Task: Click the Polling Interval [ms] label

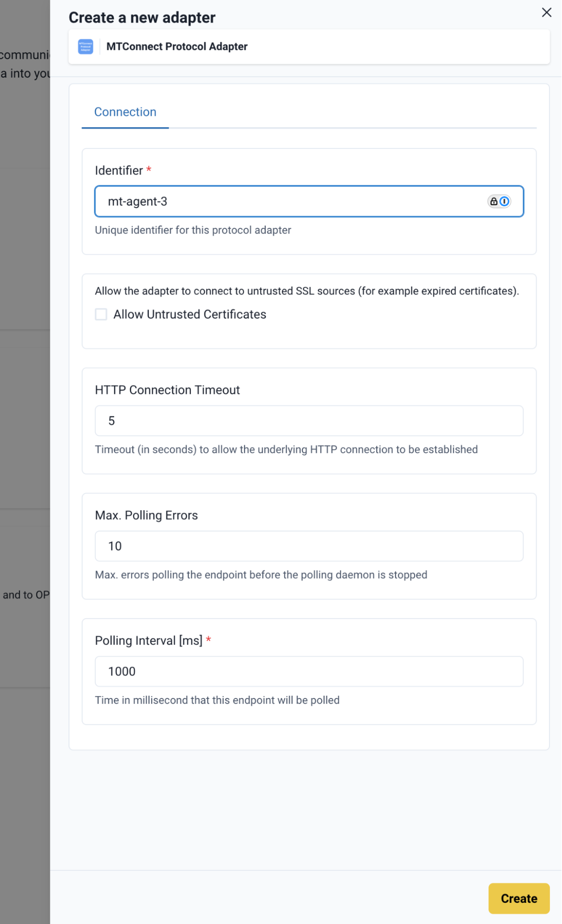Action: [x=148, y=641]
